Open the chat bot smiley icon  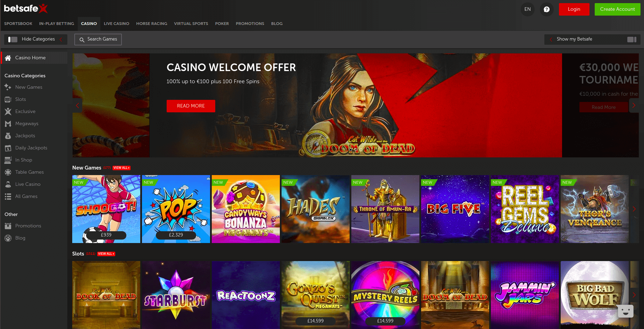tap(626, 311)
